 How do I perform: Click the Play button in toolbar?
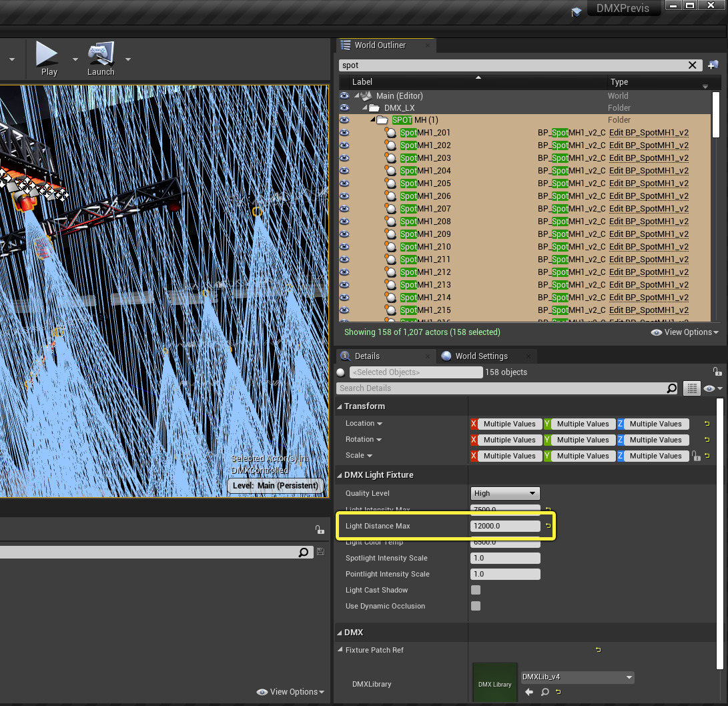[x=47, y=54]
